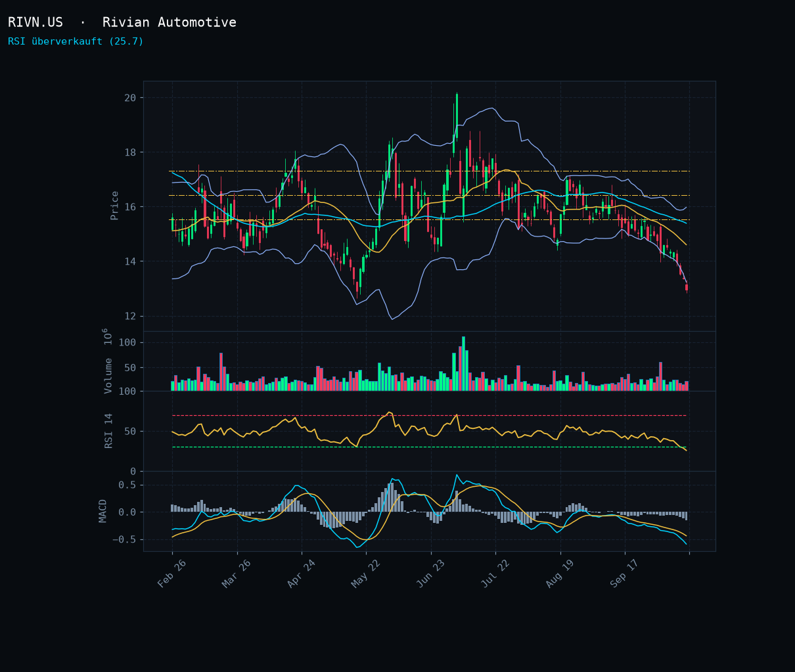Click the "Sep 17" date label
This screenshot has width=795, height=672.
[x=625, y=573]
